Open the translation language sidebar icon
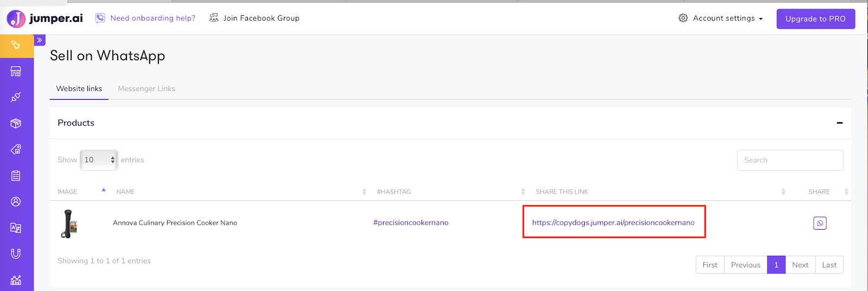The height and width of the screenshot is (291, 868). [x=16, y=227]
